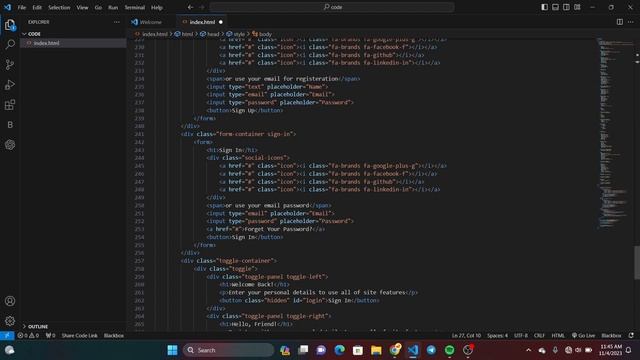
Task: Click the ports forwarded indicator showing 0
Action: pyautogui.click(x=50, y=336)
